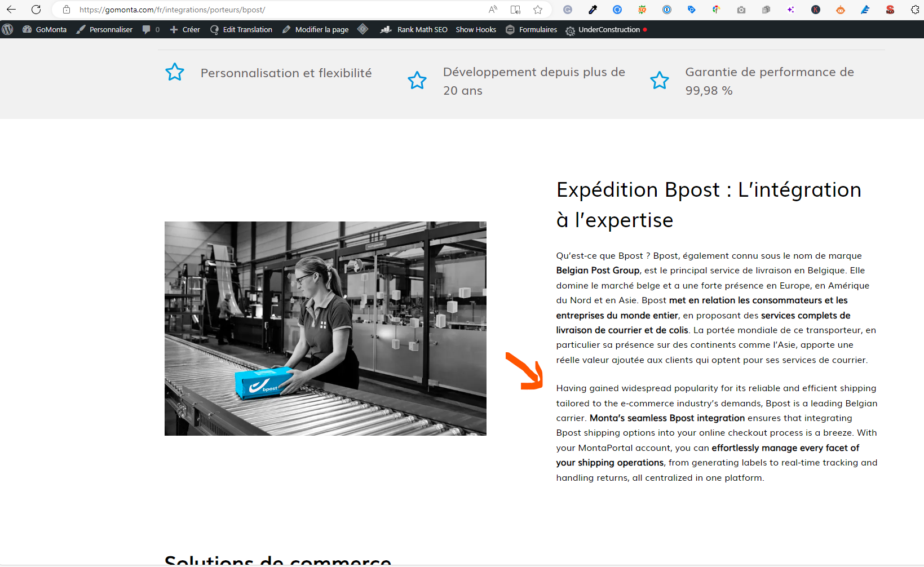Click the address bar URL
The image size is (924, 567).
172,10
